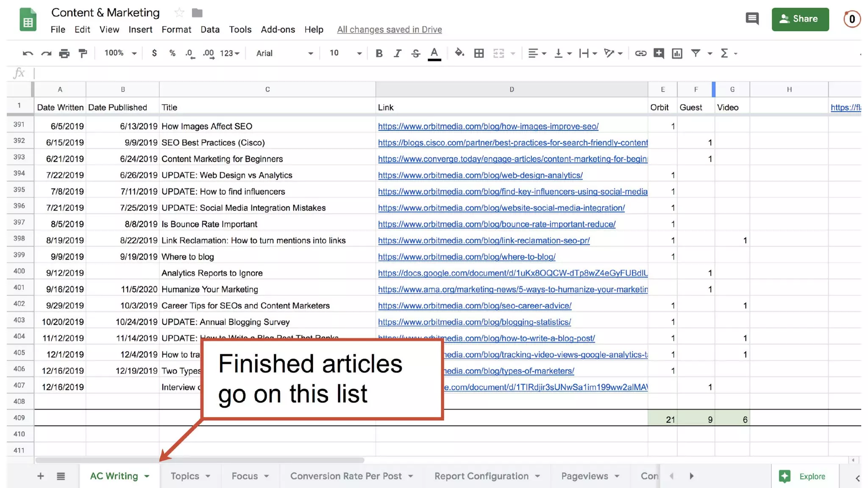Click the borders icon
868x488 pixels.
point(479,53)
